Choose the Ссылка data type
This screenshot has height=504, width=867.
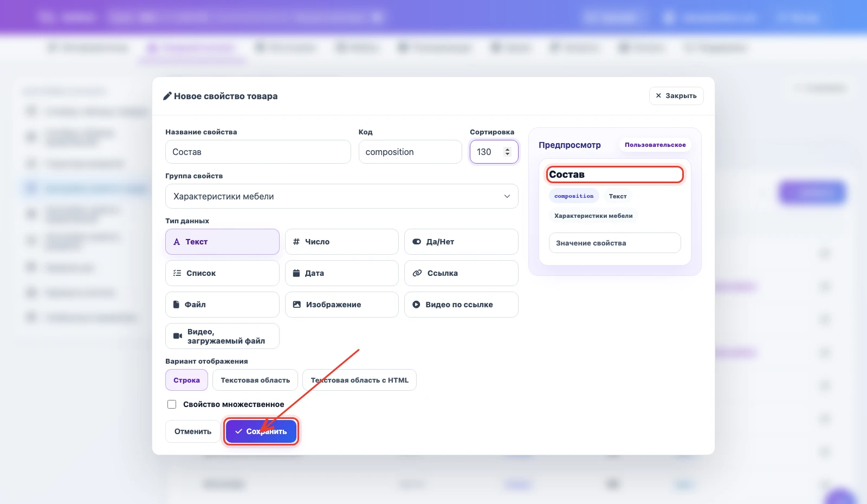(x=461, y=273)
